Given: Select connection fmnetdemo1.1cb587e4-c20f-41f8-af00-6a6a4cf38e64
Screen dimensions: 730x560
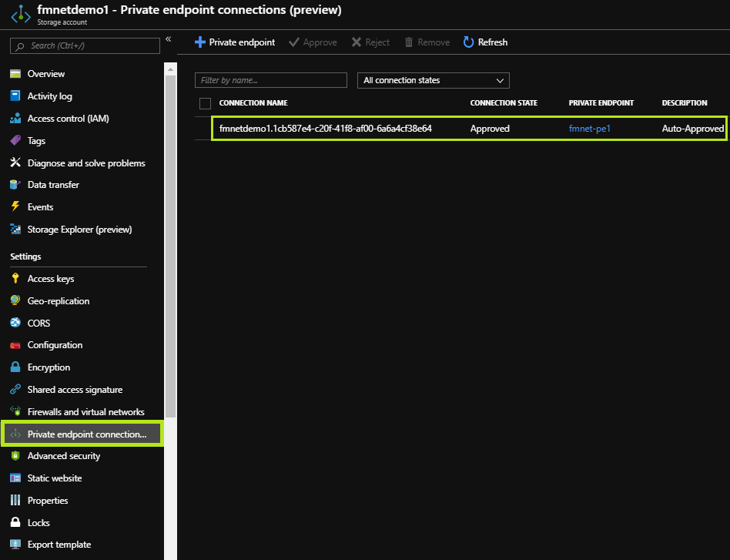Looking at the screenshot, I should pyautogui.click(x=326, y=128).
